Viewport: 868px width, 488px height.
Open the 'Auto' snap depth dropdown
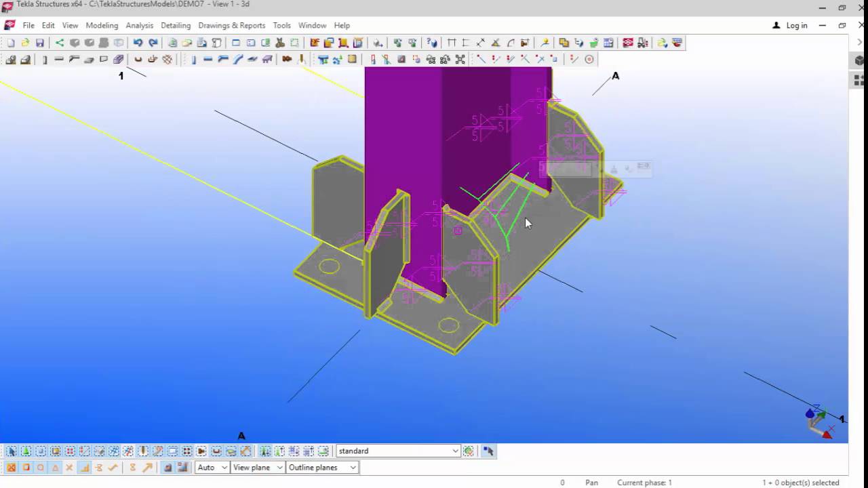[x=212, y=468]
